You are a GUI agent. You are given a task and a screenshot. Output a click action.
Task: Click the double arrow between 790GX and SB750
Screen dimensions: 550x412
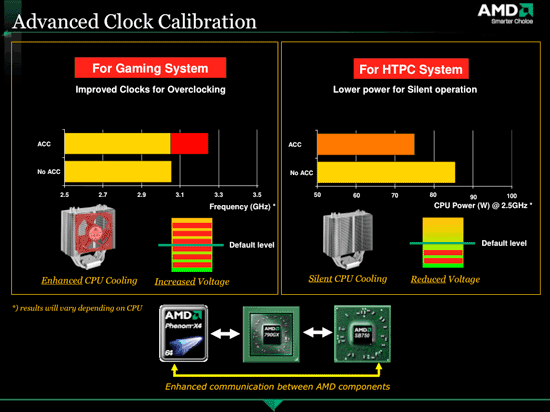317,332
